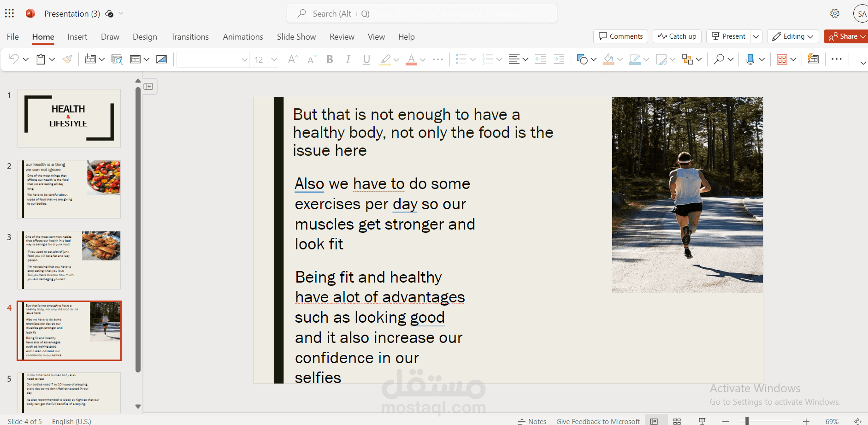Toggle underline formatting

366,59
